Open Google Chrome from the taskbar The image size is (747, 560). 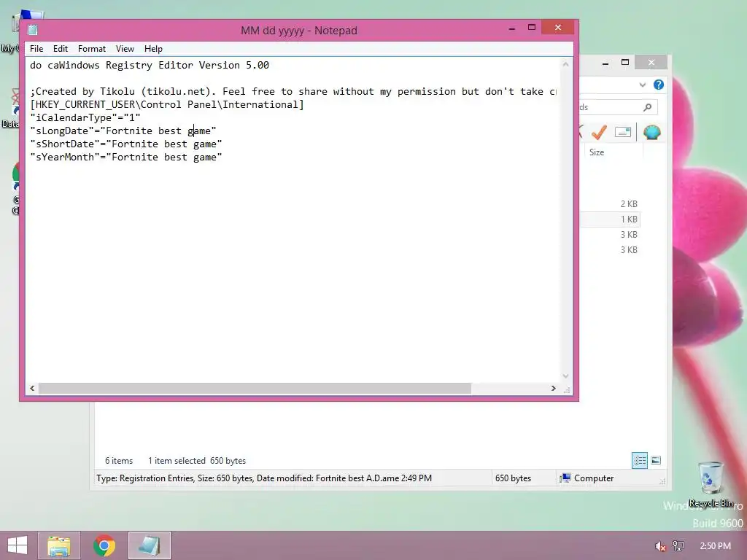point(104,545)
